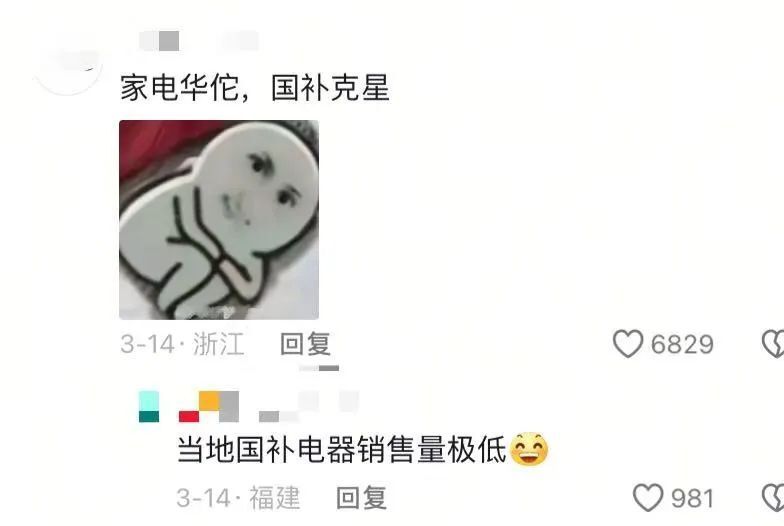Screen dimensions: 784x526
Task: Select the comment text 家电华佗,国补克星
Action: (254, 88)
